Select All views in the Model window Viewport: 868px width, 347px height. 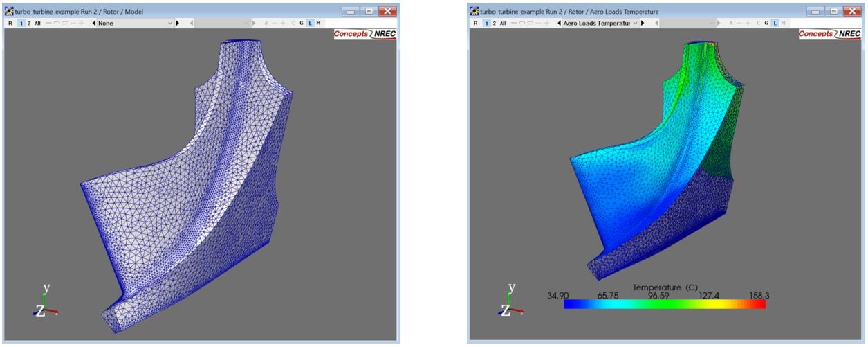[37, 24]
